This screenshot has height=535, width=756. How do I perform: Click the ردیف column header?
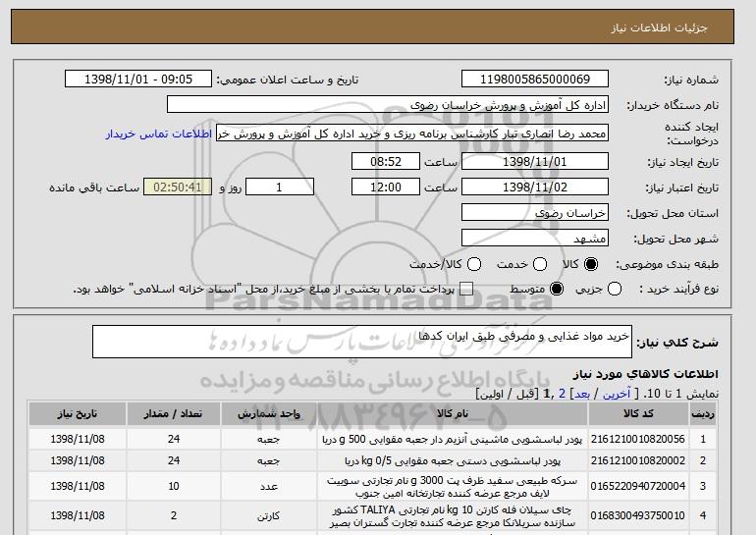point(703,414)
